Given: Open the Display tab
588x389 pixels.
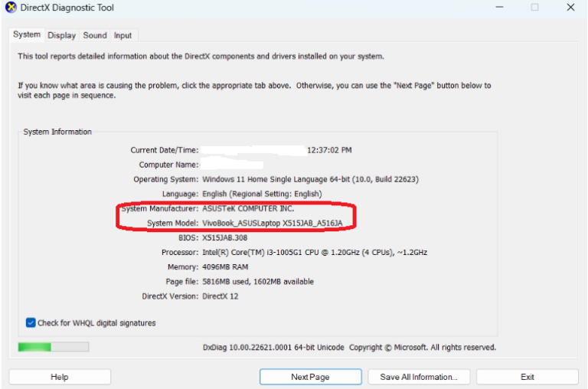Looking at the screenshot, I should [61, 35].
